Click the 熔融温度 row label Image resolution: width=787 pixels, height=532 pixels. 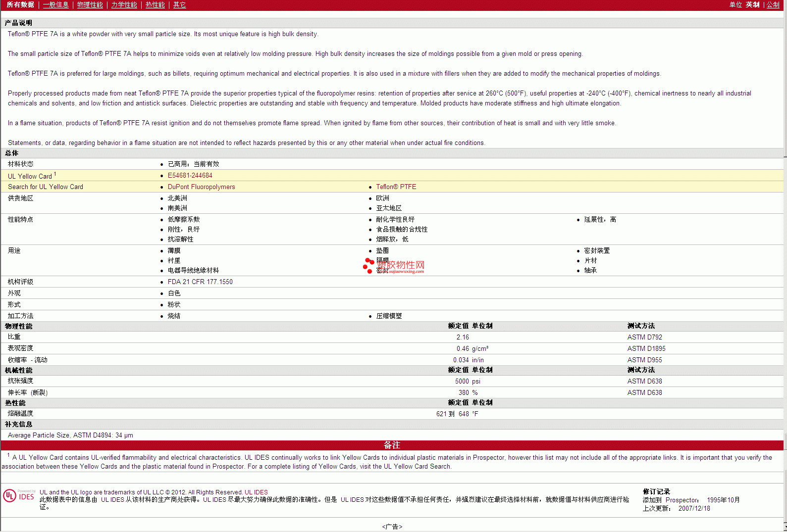pos(20,413)
